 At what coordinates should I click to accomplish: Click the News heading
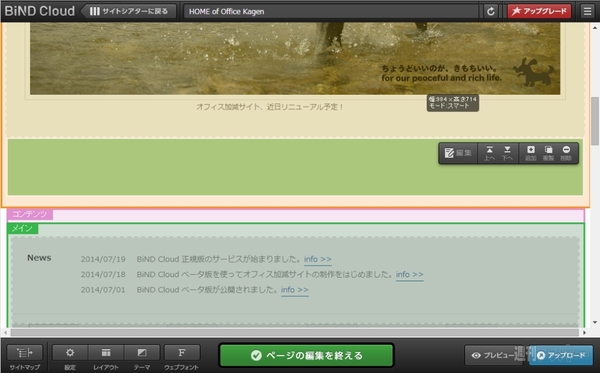click(x=39, y=258)
